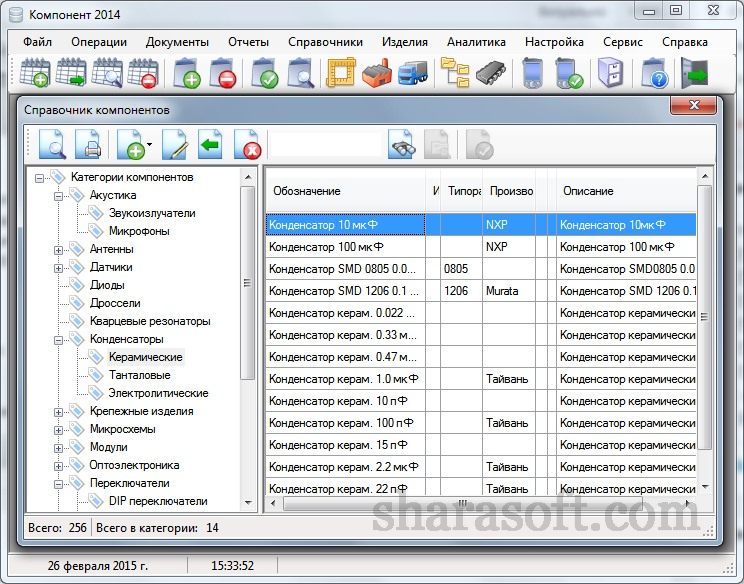The image size is (744, 584).
Task: Click the search text field in directory toolbar
Action: 325,144
